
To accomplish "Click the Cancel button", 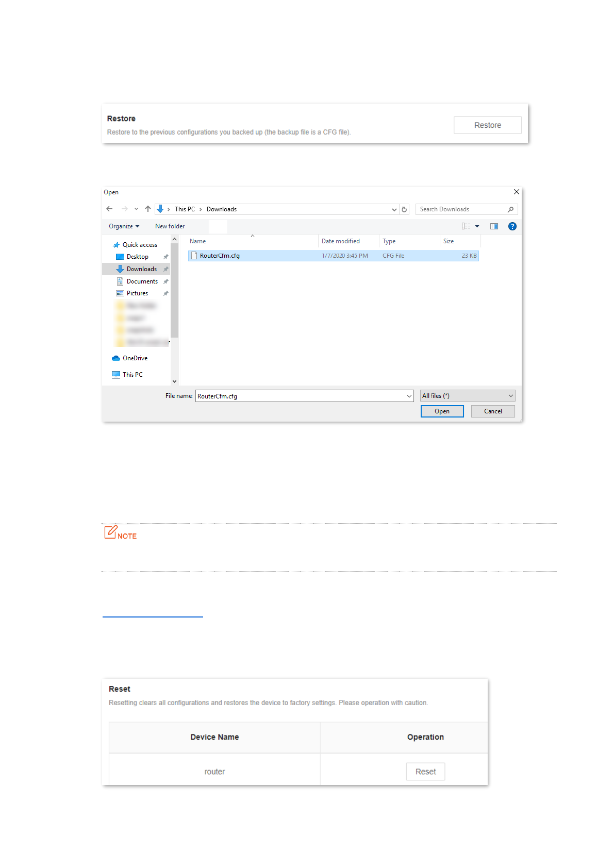I will pos(493,411).
